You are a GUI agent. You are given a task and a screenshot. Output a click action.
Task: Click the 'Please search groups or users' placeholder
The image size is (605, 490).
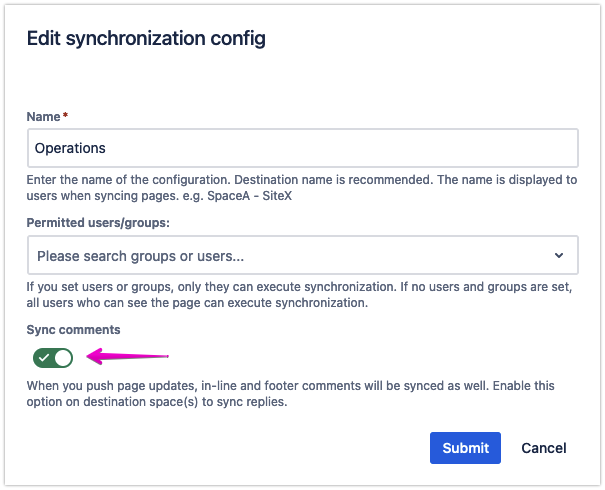point(140,256)
